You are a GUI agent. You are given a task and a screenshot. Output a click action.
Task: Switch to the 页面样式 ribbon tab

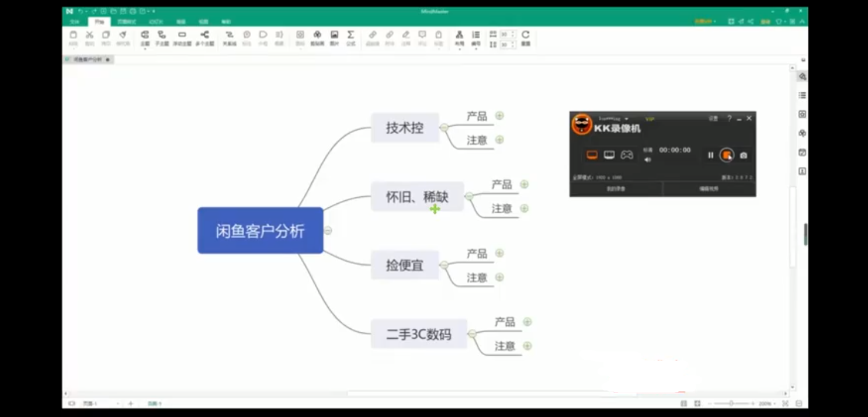[x=127, y=22]
